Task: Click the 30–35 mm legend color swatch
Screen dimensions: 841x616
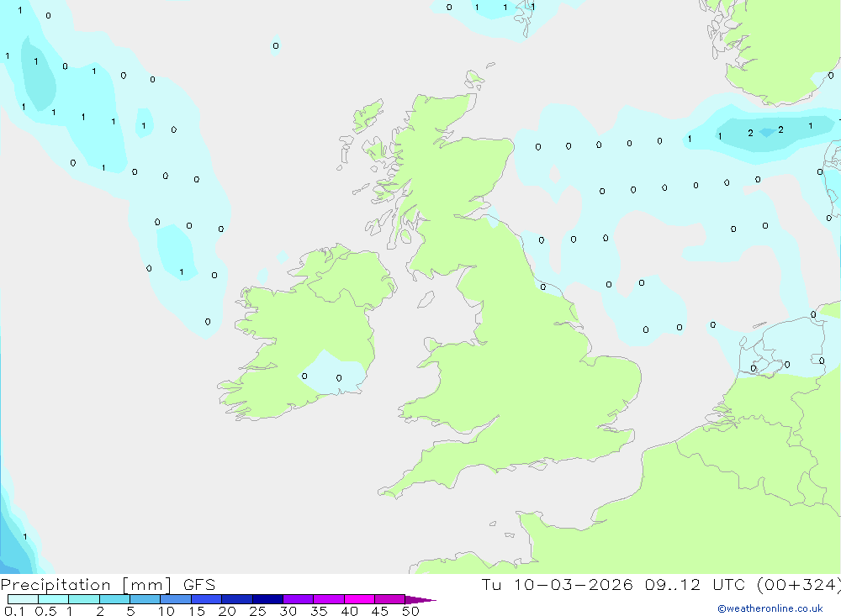Action: tap(299, 599)
